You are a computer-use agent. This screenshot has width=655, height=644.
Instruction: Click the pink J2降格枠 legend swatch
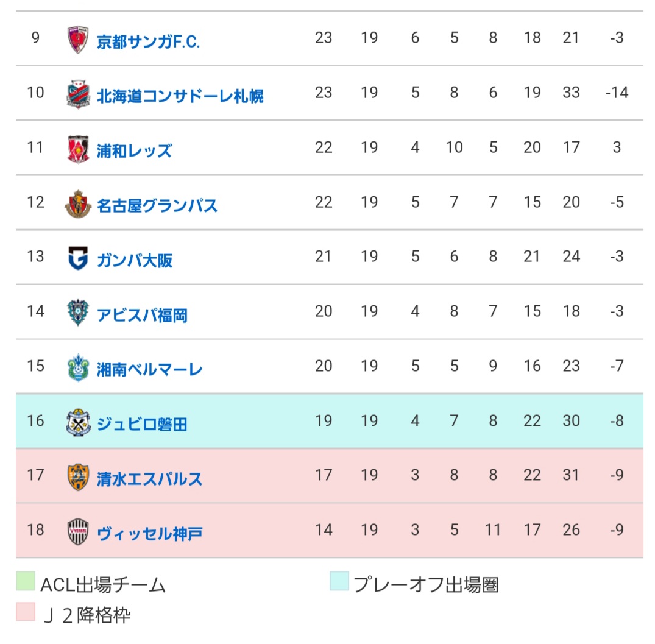26,611
